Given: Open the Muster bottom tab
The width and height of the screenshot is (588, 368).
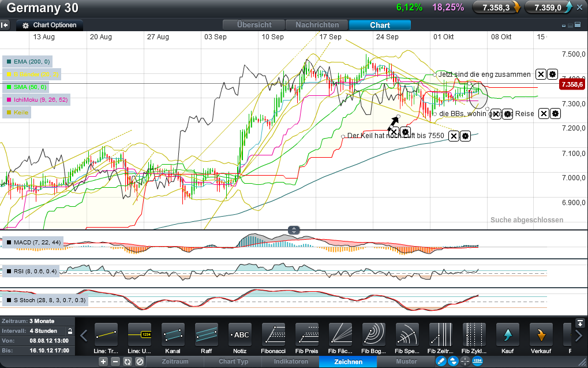Looking at the screenshot, I should pos(406,362).
